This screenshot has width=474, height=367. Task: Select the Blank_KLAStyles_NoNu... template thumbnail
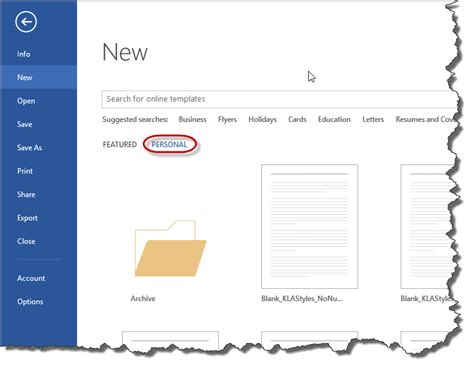click(310, 226)
